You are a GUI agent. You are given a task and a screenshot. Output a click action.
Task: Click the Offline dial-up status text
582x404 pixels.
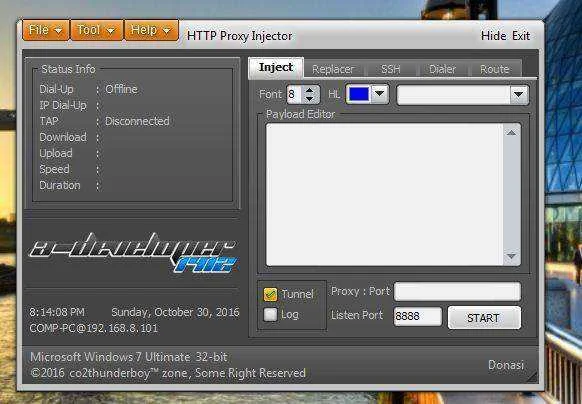click(x=121, y=89)
